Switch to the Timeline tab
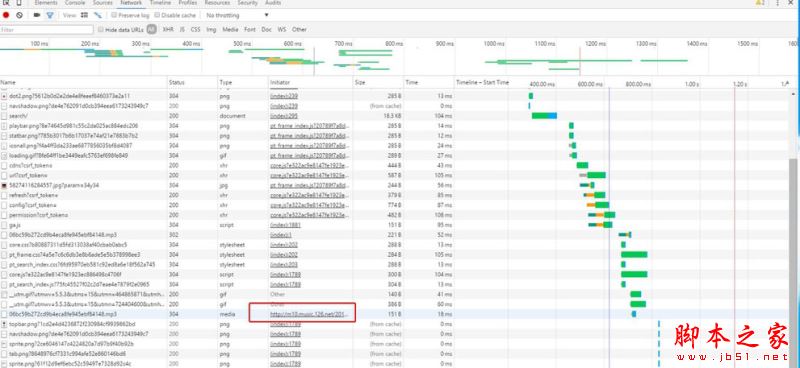 pyautogui.click(x=160, y=3)
